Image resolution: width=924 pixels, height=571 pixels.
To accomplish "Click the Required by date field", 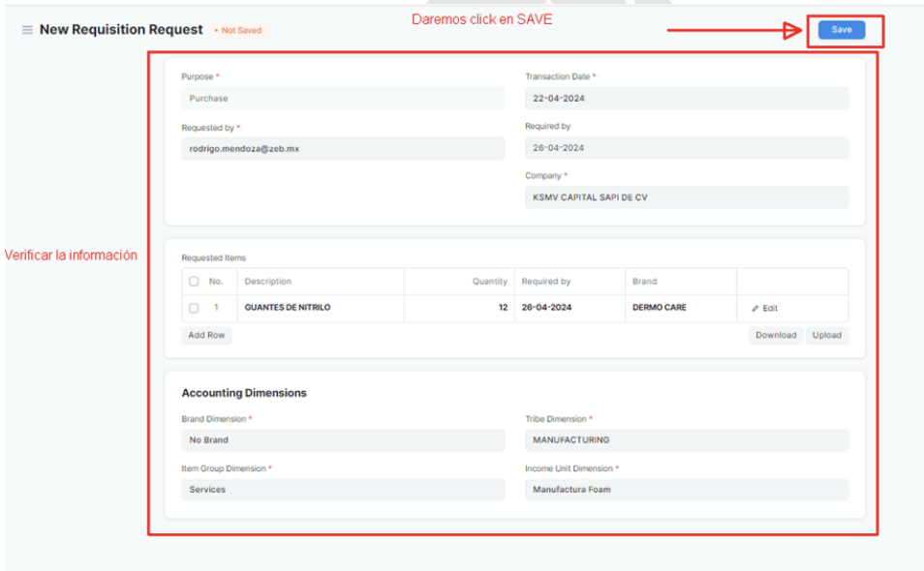I will [x=686, y=148].
